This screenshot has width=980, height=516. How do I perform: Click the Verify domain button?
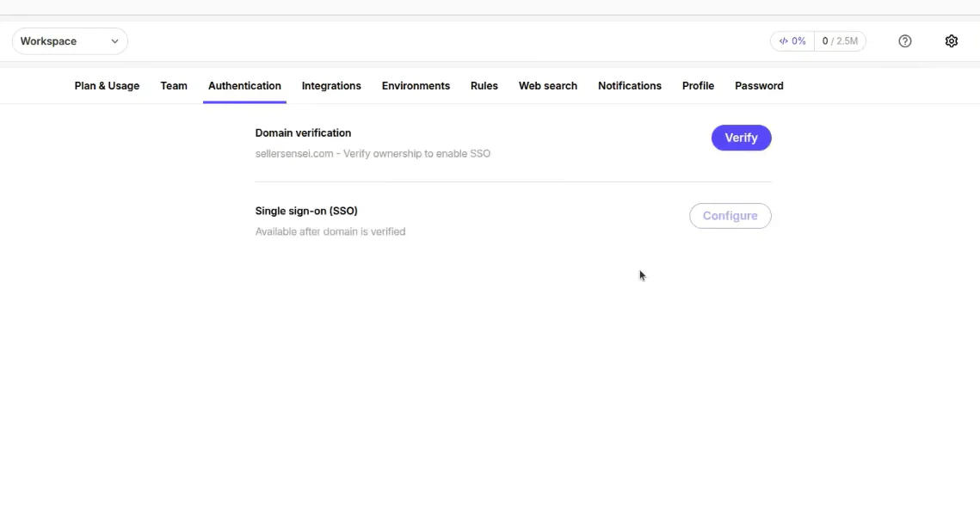[x=742, y=138]
